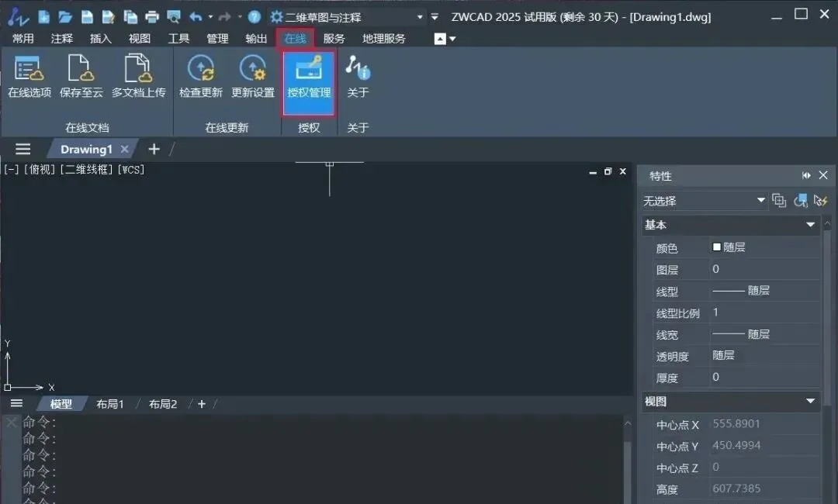Switch to the 视图 ribbon tab
The width and height of the screenshot is (838, 504).
tap(140, 39)
